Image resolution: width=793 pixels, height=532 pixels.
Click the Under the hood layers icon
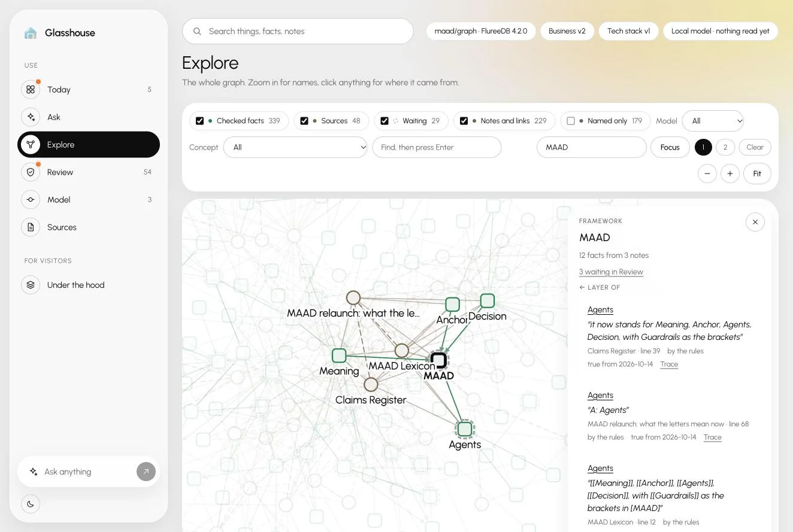[x=31, y=285]
